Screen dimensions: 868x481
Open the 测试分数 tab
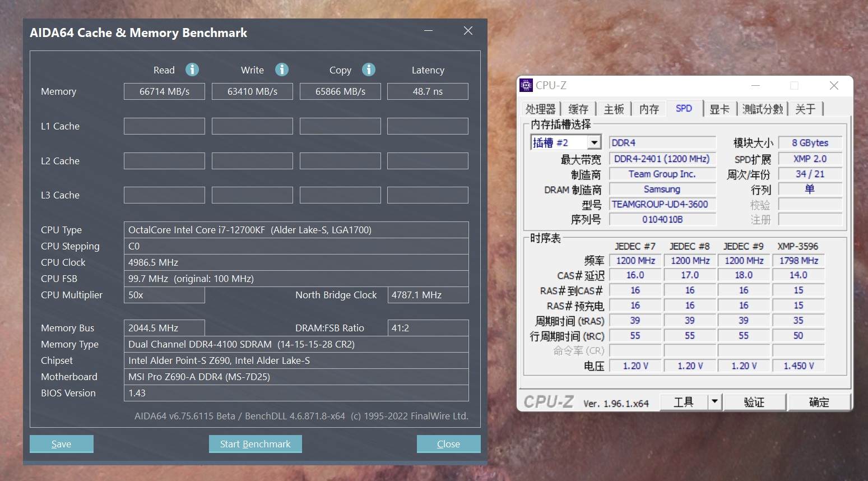click(762, 109)
